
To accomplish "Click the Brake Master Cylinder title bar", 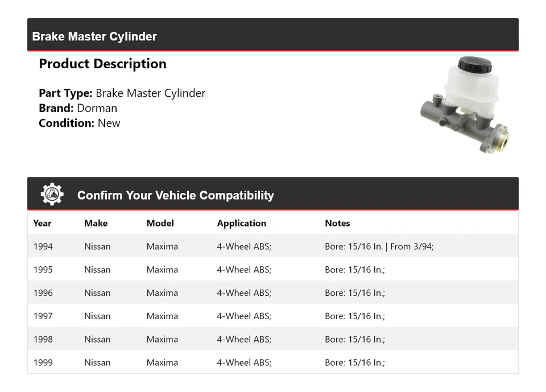I will [x=94, y=36].
